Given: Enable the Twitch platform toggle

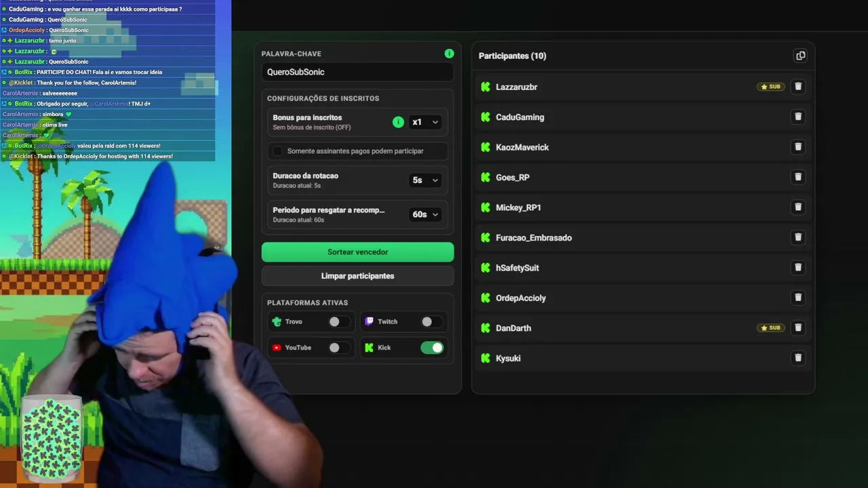Looking at the screenshot, I should coord(431,322).
